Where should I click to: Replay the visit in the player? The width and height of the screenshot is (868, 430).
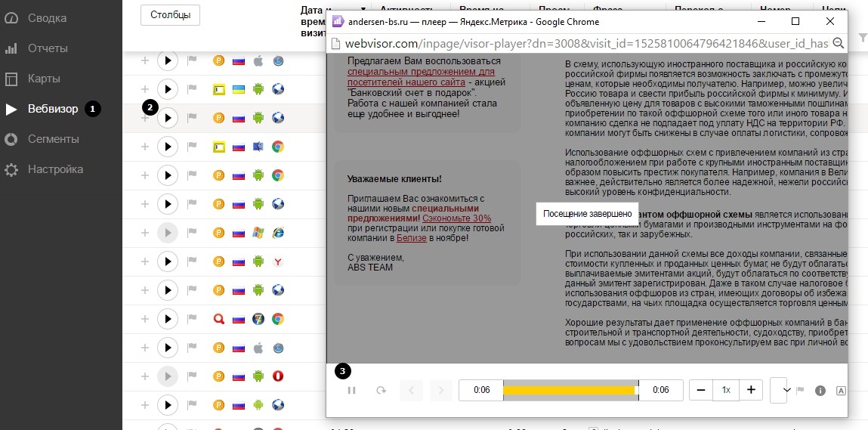(x=381, y=390)
